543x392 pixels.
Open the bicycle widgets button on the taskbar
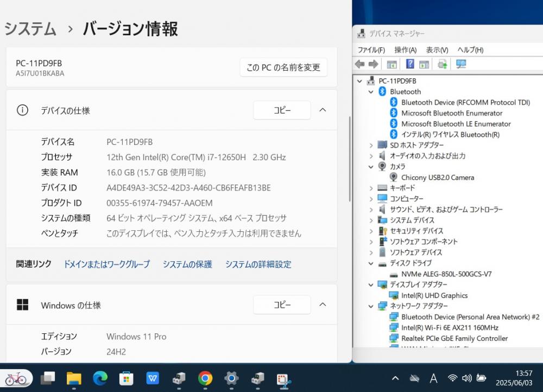16,378
